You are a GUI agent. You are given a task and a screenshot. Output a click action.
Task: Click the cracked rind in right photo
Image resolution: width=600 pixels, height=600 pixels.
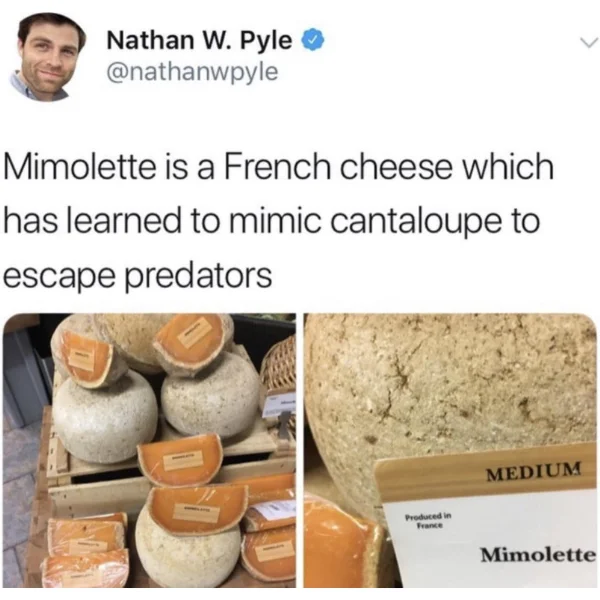pyautogui.click(x=452, y=383)
